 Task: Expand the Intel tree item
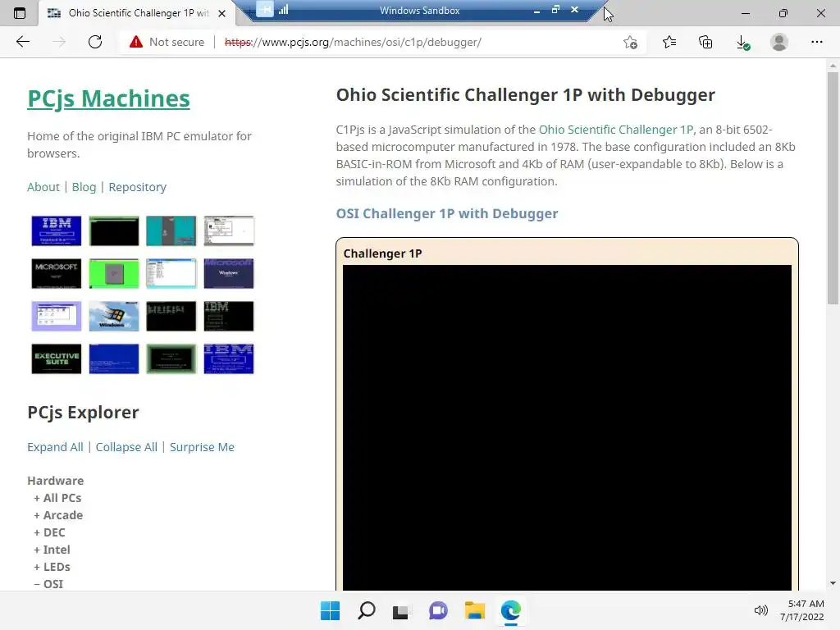(52, 549)
